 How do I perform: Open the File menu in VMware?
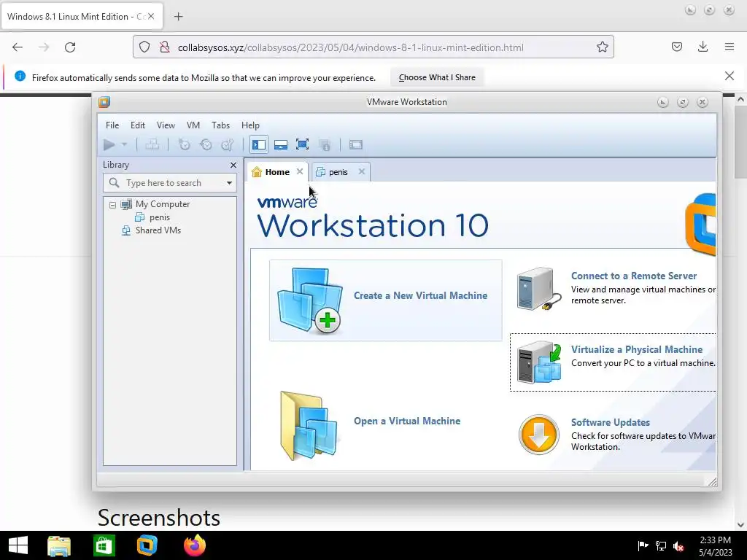tap(112, 125)
